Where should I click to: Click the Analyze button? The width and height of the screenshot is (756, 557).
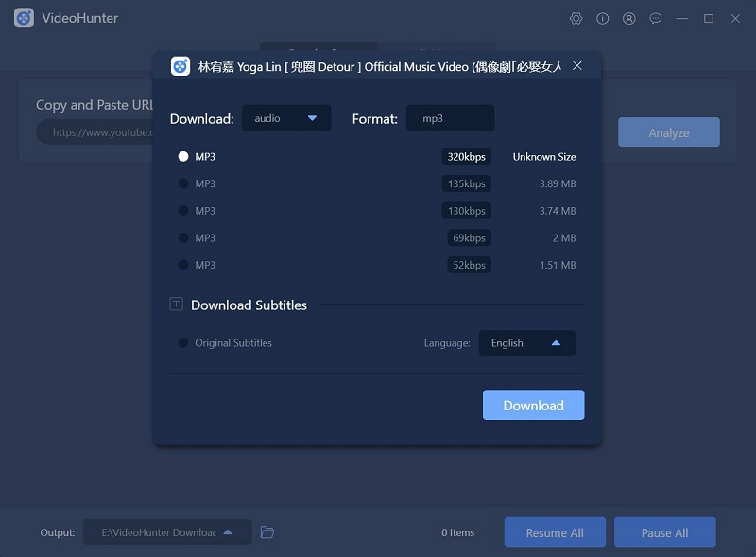coord(669,132)
